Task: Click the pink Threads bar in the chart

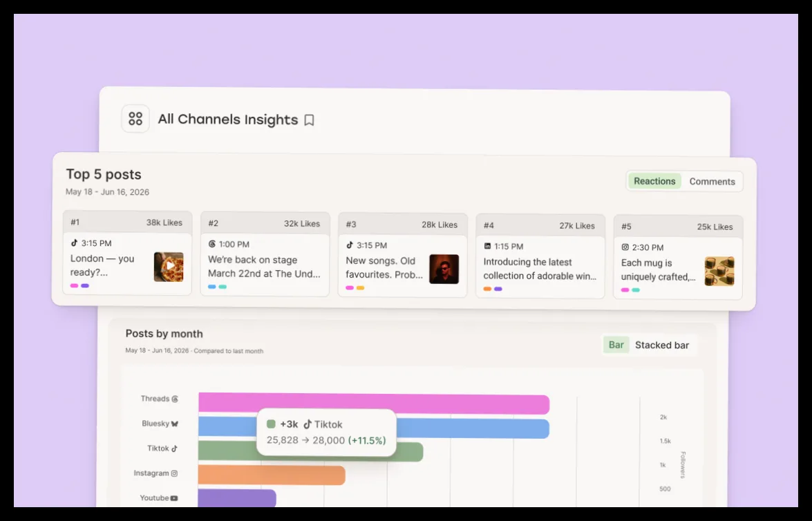Action: [x=374, y=404]
